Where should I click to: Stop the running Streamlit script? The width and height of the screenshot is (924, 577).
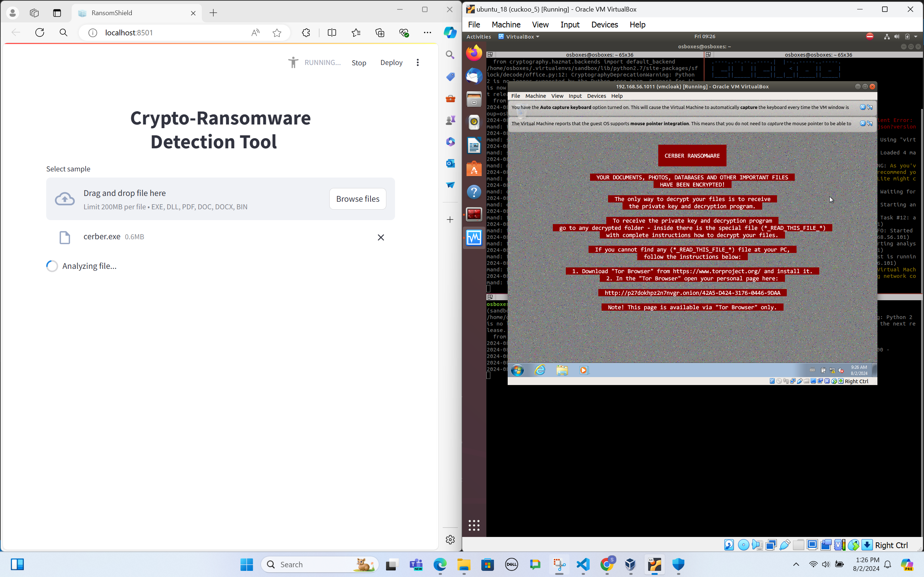(359, 62)
